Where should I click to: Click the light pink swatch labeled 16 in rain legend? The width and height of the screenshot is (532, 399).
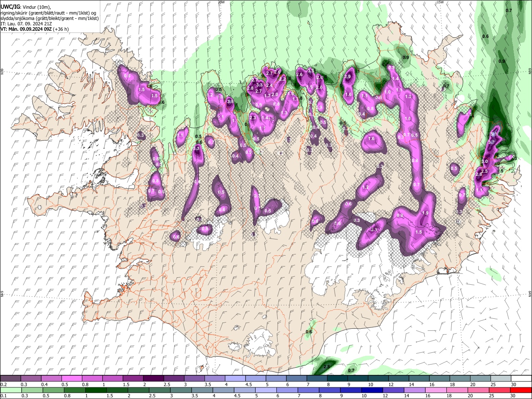[x=436, y=390]
